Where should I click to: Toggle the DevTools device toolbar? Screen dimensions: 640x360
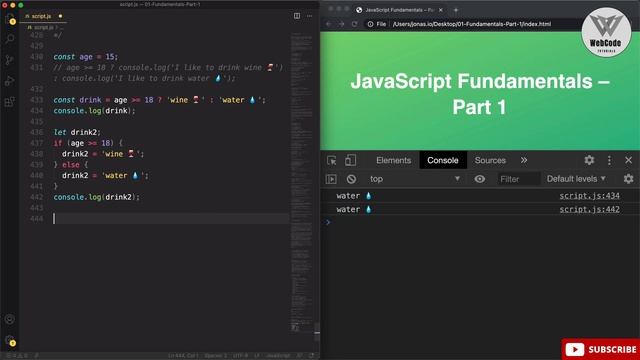point(350,160)
